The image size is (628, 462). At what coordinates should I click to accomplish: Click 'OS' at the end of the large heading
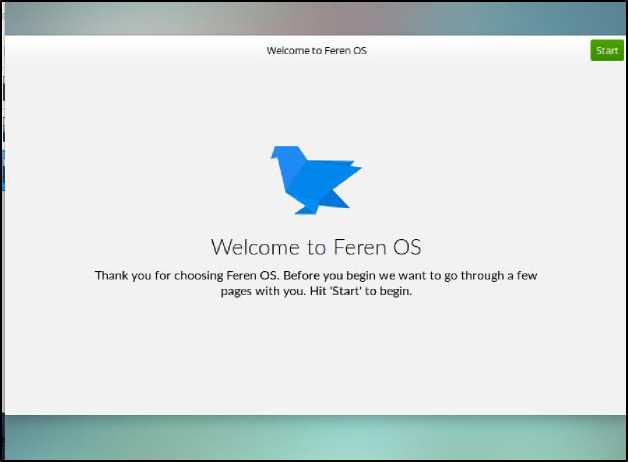coord(407,247)
